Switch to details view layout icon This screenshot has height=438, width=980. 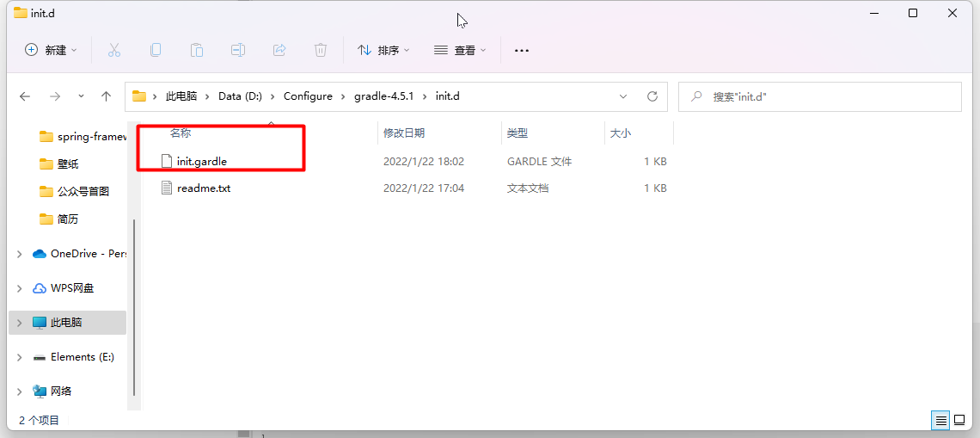pos(940,420)
